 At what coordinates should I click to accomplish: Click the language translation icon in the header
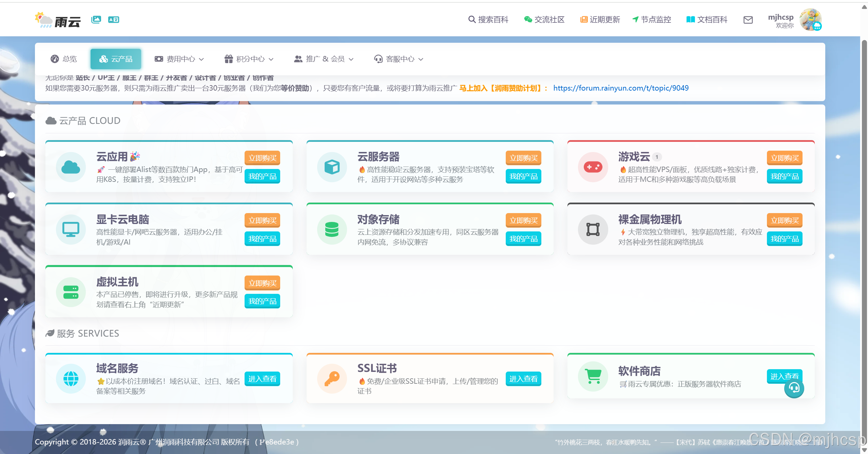click(x=114, y=20)
